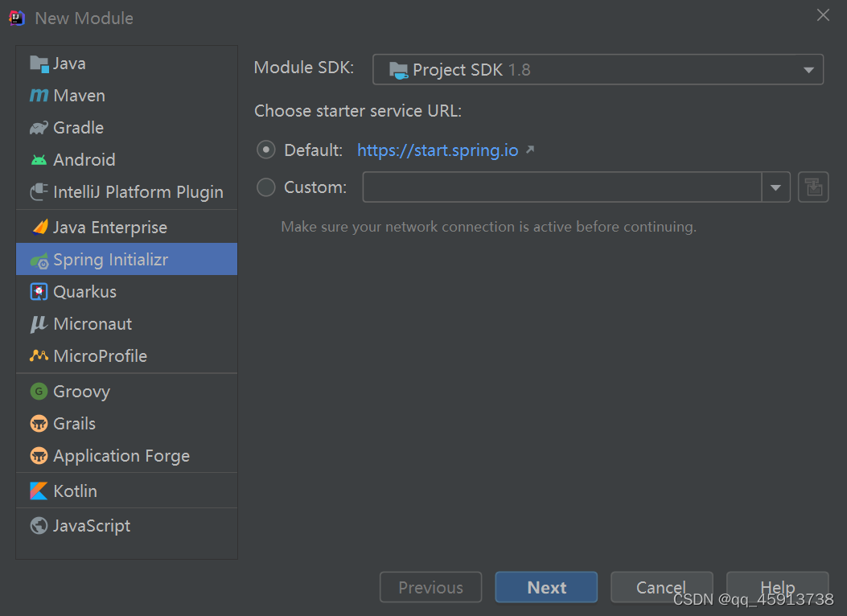Select Groovy label
847x616 pixels.
coord(81,392)
